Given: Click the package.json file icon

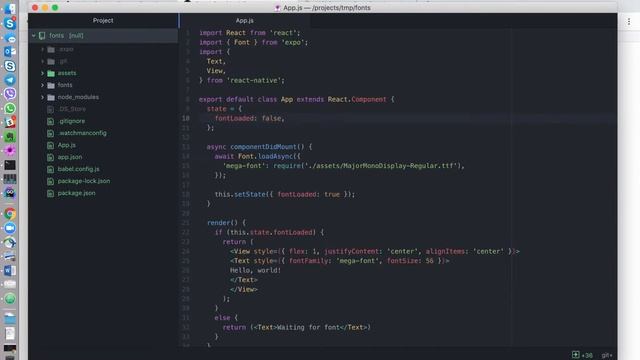Looking at the screenshot, I should click(50, 193).
